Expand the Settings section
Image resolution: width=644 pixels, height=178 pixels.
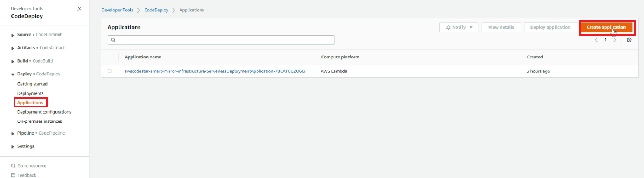click(13, 147)
